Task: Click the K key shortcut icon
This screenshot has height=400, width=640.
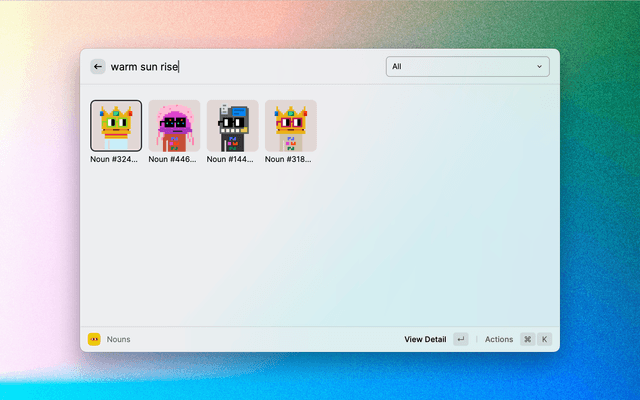Action: [545, 340]
